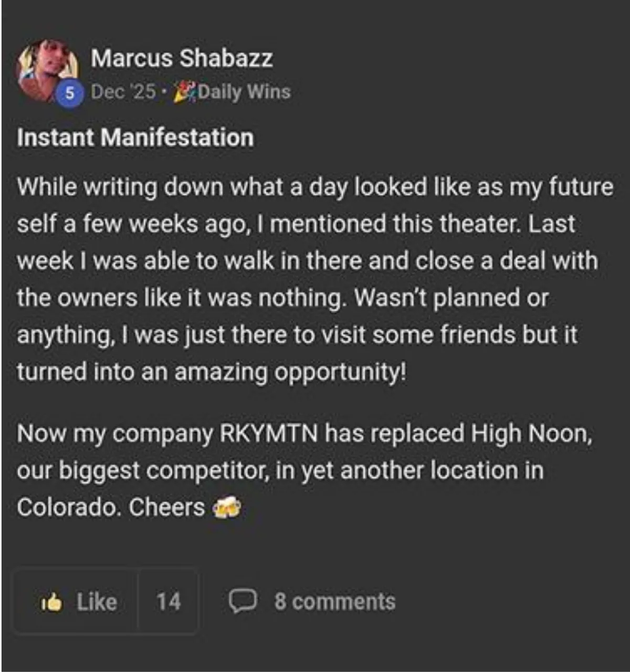
Task: Click the word Cheers in the post
Action: [166, 507]
